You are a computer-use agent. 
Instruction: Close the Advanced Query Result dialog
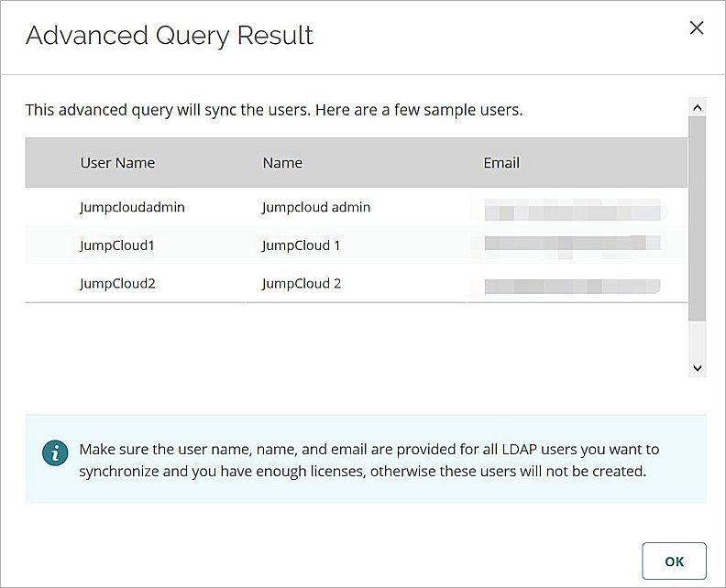click(697, 28)
